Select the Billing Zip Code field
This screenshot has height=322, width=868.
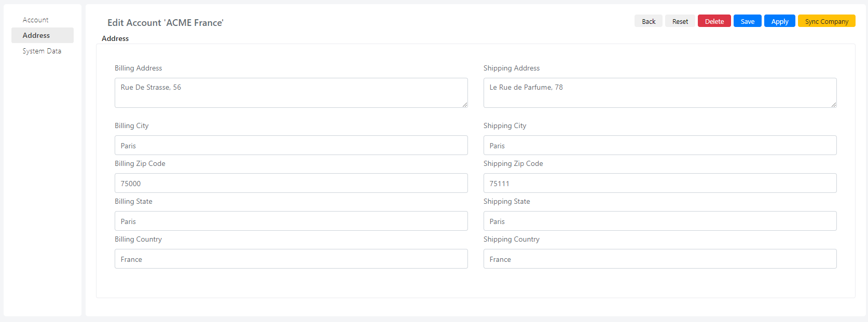291,183
